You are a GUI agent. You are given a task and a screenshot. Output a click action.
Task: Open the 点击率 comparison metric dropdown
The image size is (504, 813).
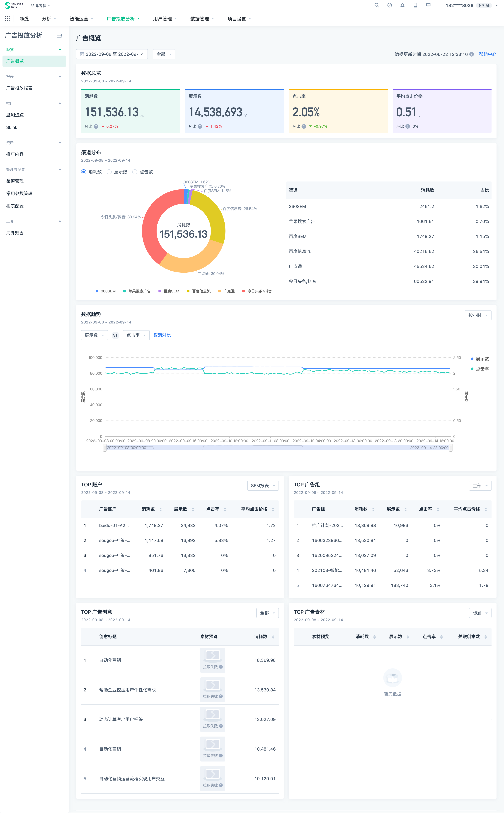[x=136, y=335]
